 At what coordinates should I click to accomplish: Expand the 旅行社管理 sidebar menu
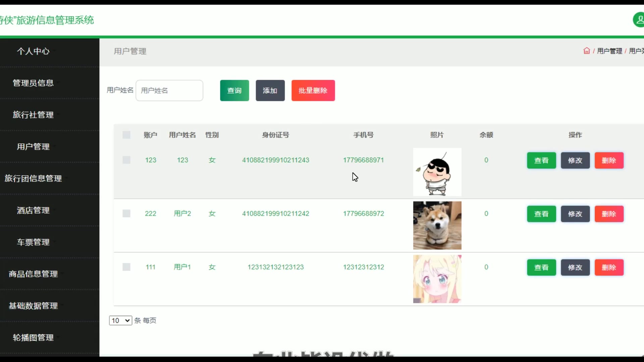(x=33, y=115)
